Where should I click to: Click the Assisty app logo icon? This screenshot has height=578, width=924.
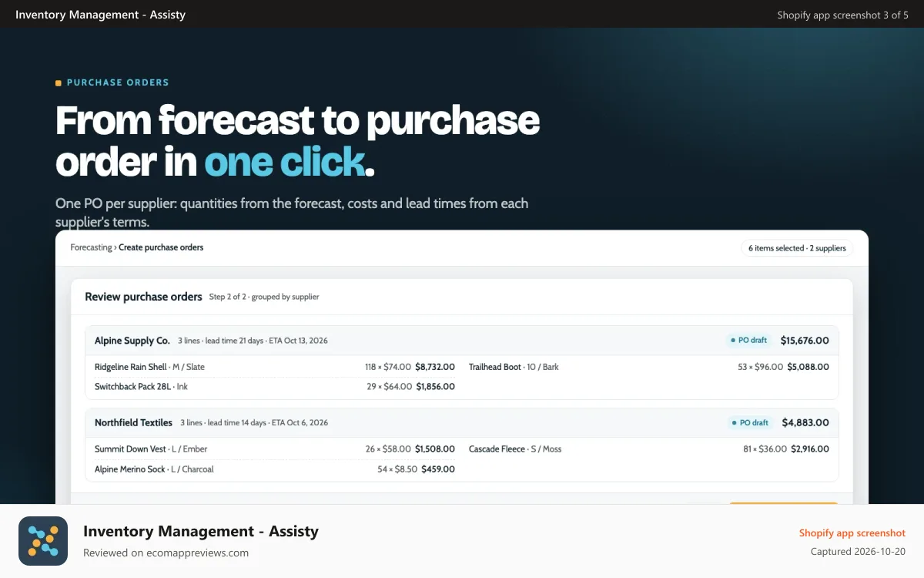point(43,541)
